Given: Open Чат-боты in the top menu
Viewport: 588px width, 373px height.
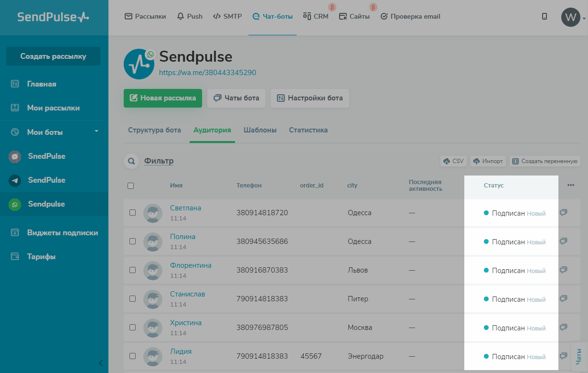Looking at the screenshot, I should (272, 16).
